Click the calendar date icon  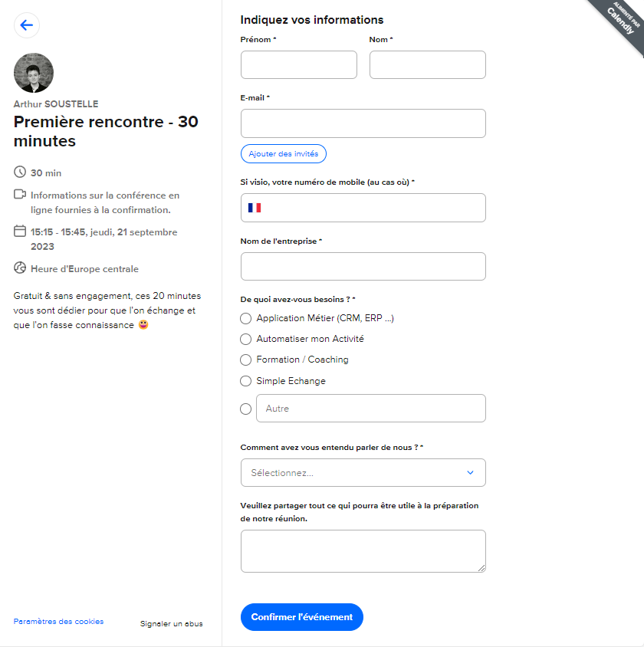[20, 231]
